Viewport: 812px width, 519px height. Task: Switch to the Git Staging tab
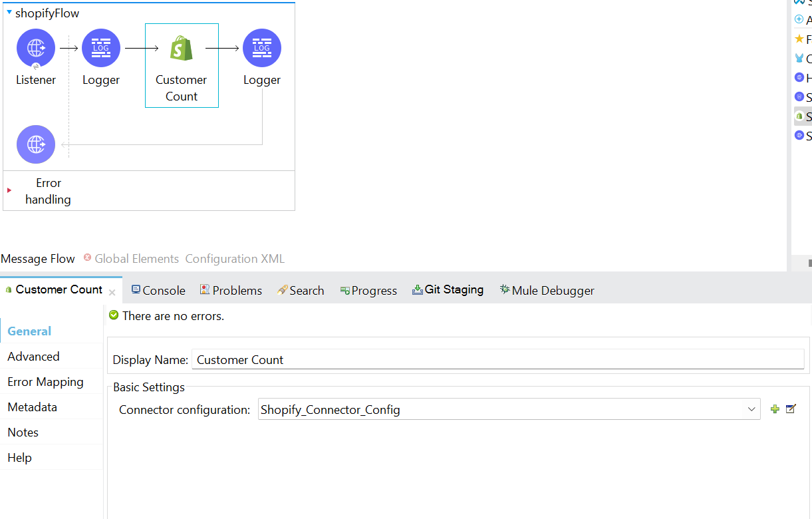[x=448, y=289]
